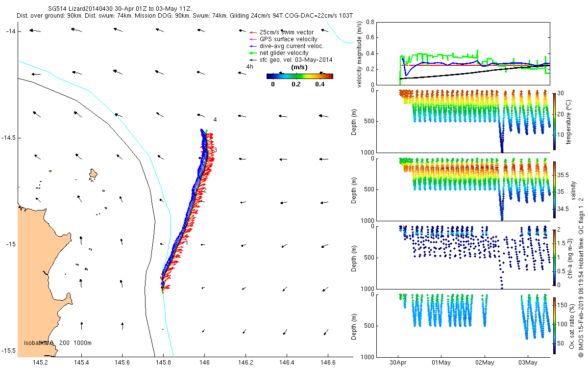Image resolution: width=588 pixels, height=368 pixels.
Task: Click legend entry 'net glider velocity'
Action: pyautogui.click(x=279, y=53)
